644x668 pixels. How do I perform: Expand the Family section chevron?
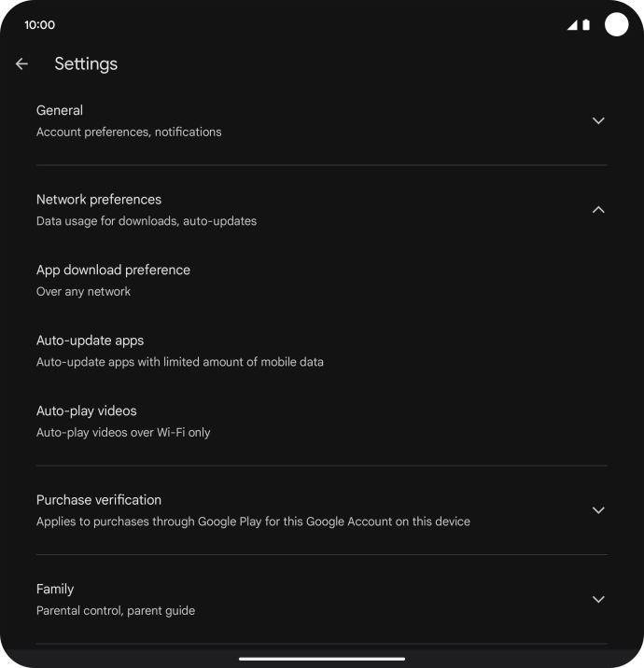pos(598,599)
